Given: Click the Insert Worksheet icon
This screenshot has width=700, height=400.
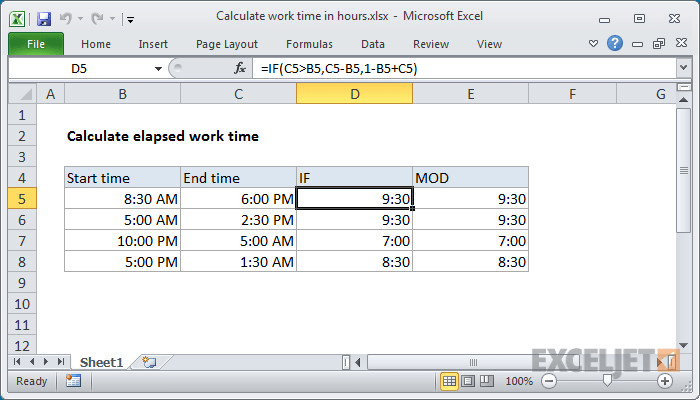Looking at the screenshot, I should pyautogui.click(x=149, y=362).
